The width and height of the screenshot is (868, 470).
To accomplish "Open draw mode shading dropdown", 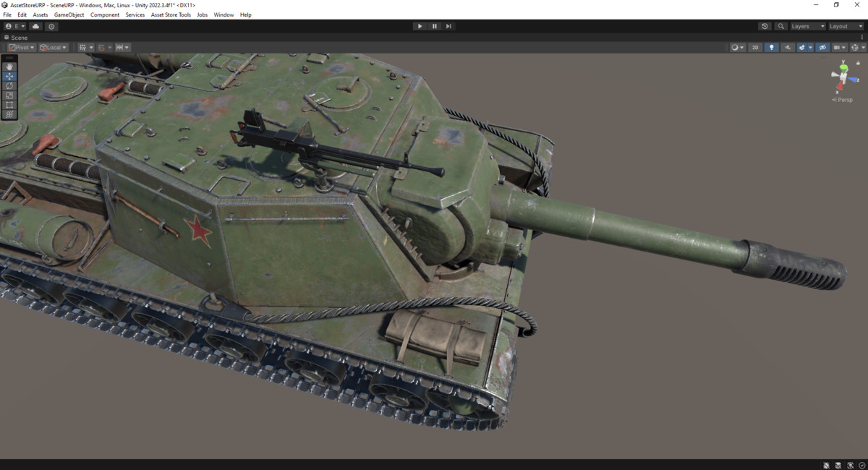I will [737, 48].
